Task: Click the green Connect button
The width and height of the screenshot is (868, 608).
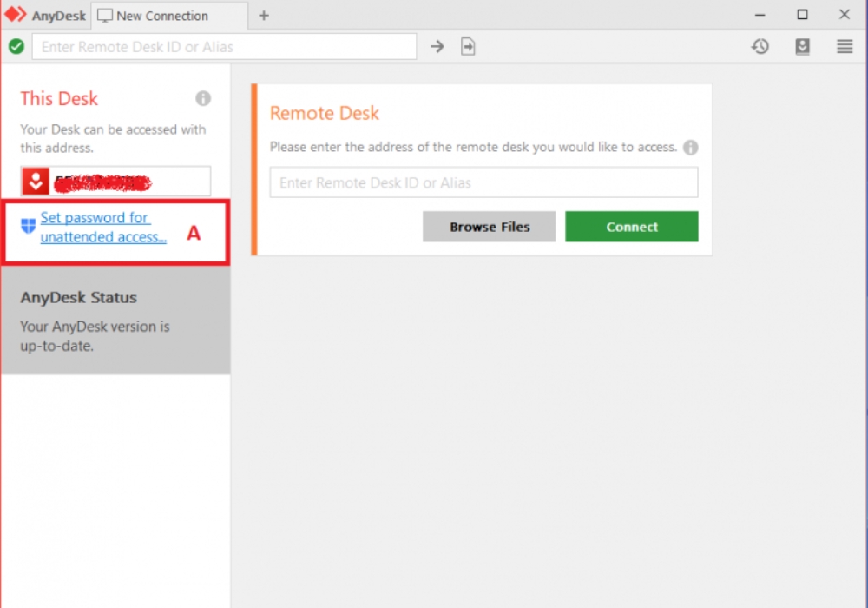Action: pos(632,227)
